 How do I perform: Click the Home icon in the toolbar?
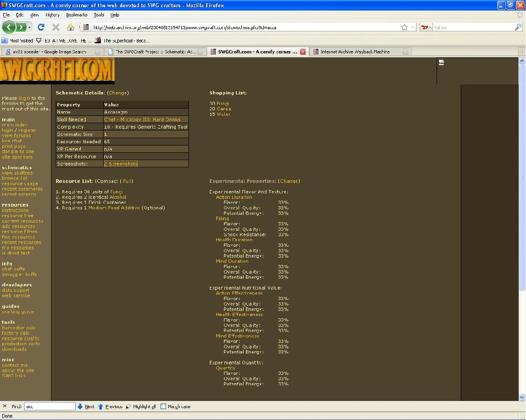70,27
